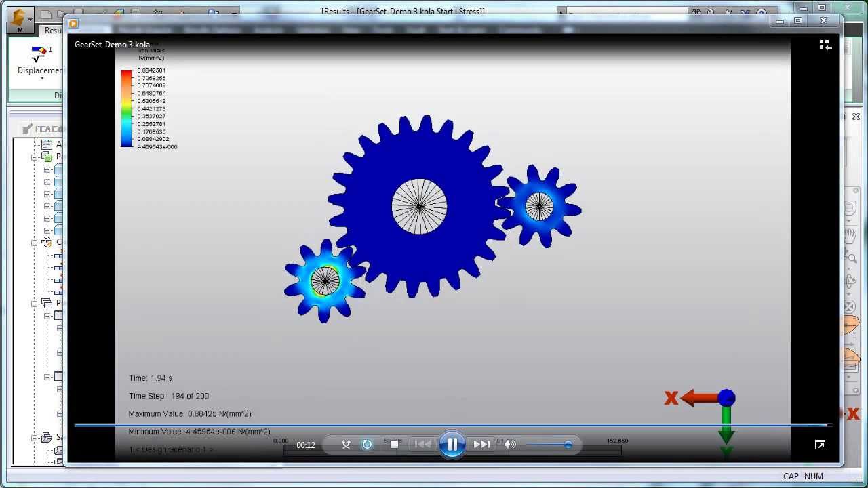Switch to library view icon
Screen dimensions: 868x488
point(825,45)
